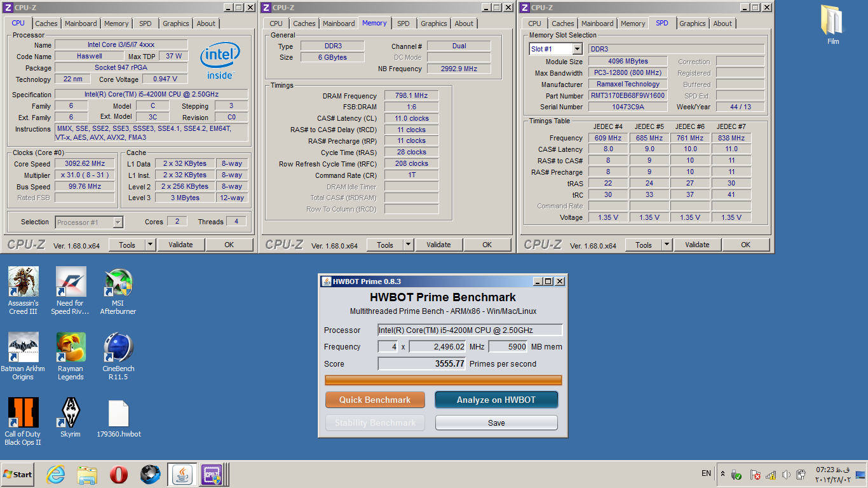Click the Save button in HWBOT Prime

[x=496, y=423]
